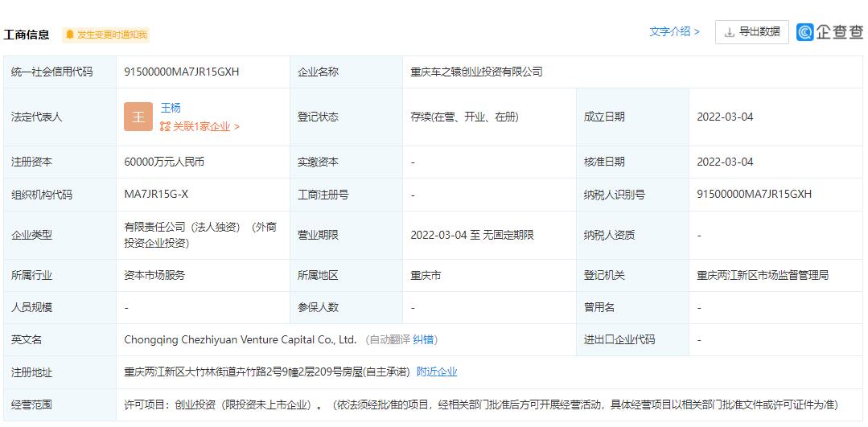Click registrar 重庆两江新区市场监督管理局

(x=763, y=275)
